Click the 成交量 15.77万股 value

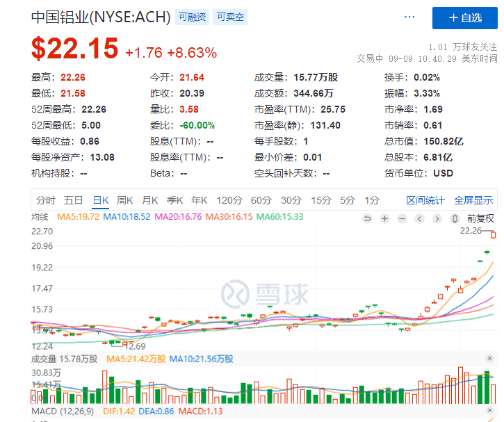[316, 77]
